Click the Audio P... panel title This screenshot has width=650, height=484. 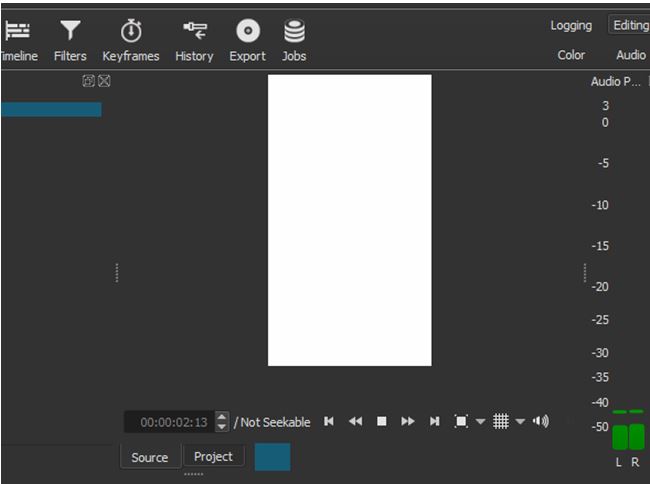pos(616,82)
